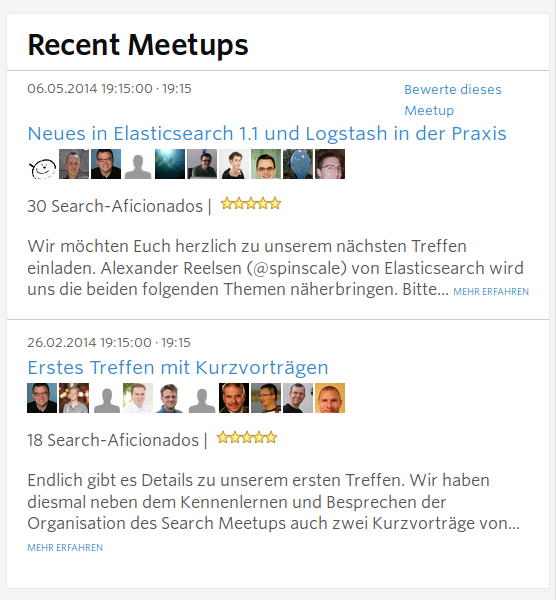Click the five-star rating of the second meetup
This screenshot has width=556, height=600.
[x=247, y=437]
